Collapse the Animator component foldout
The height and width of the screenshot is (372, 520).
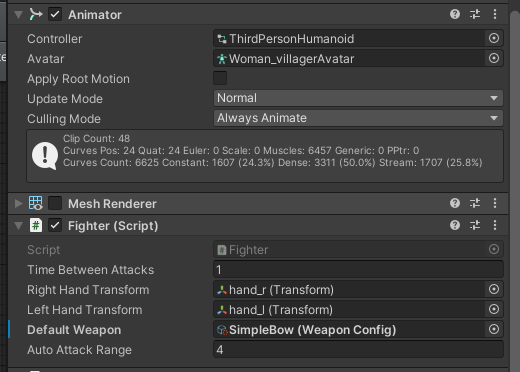(18, 15)
